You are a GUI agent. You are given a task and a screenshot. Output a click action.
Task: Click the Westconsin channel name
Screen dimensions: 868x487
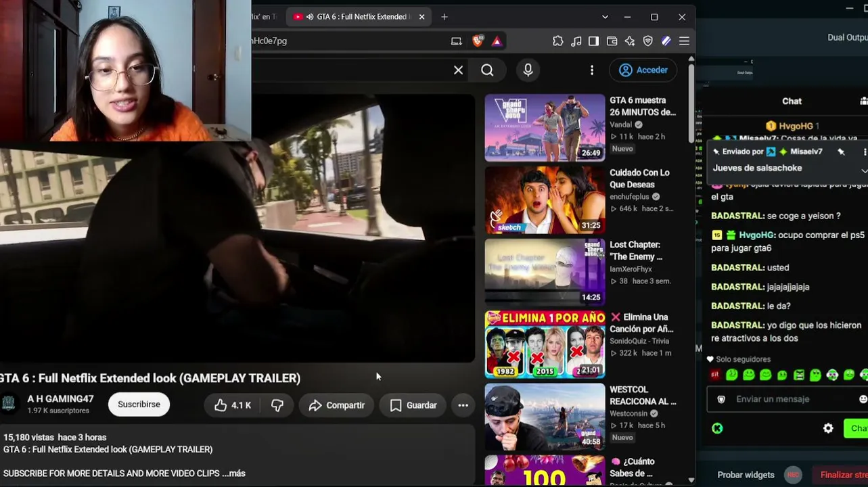click(629, 414)
